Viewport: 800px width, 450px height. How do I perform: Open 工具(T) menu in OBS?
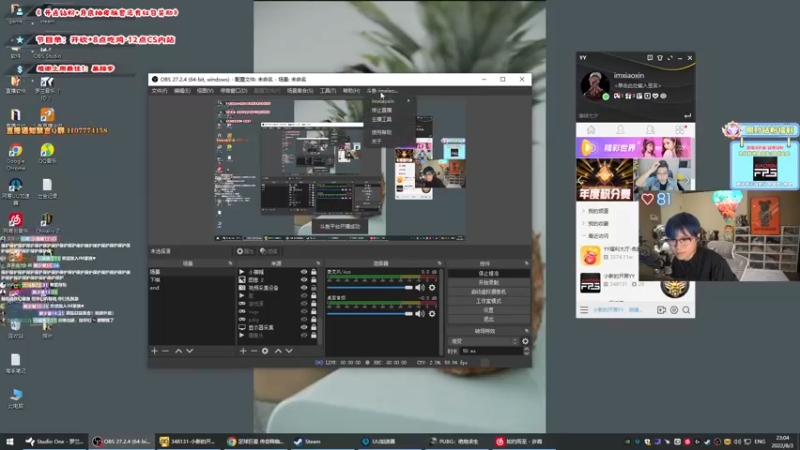[328, 91]
